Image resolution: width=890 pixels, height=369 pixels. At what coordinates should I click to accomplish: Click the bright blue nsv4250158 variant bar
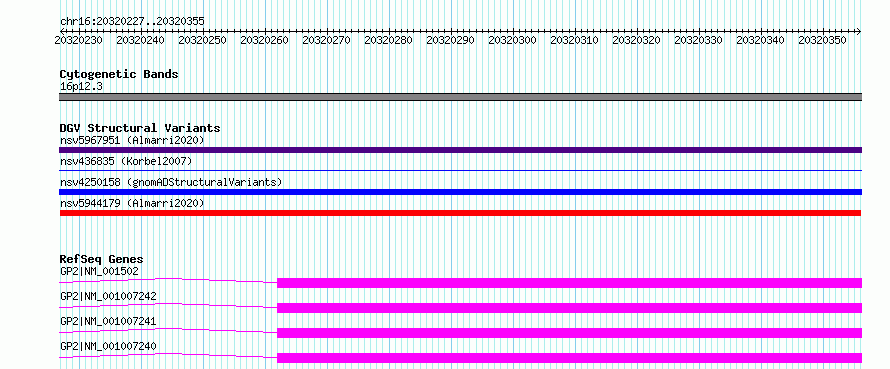coord(460,192)
